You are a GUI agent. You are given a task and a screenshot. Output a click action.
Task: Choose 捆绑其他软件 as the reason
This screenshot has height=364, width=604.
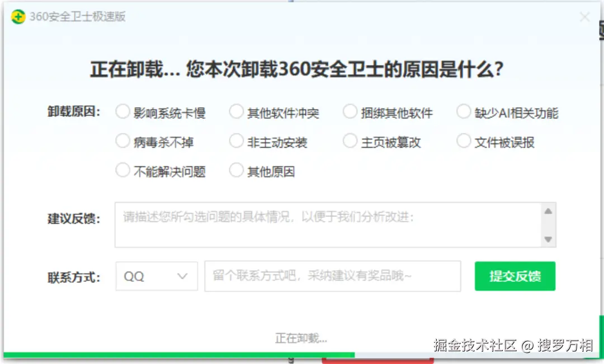350,112
